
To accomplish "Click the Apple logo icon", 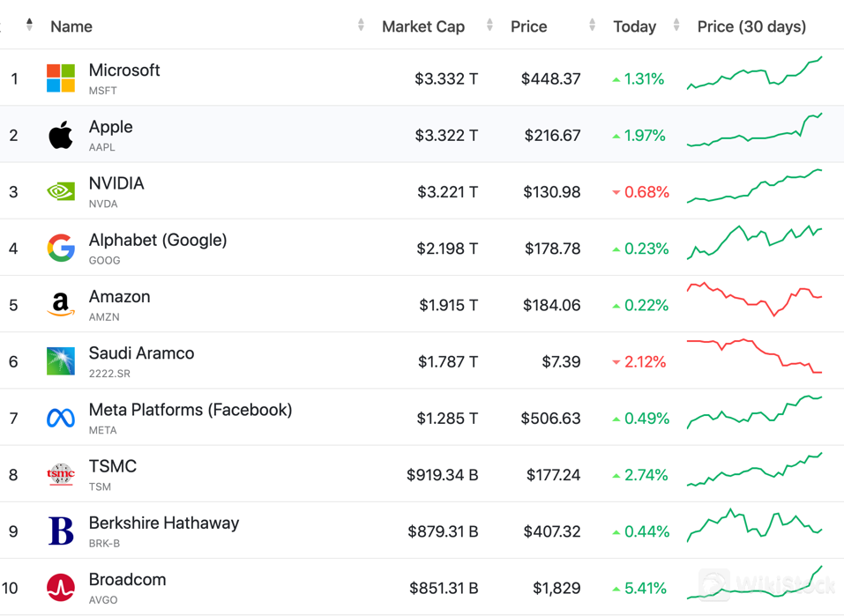I will [x=61, y=136].
